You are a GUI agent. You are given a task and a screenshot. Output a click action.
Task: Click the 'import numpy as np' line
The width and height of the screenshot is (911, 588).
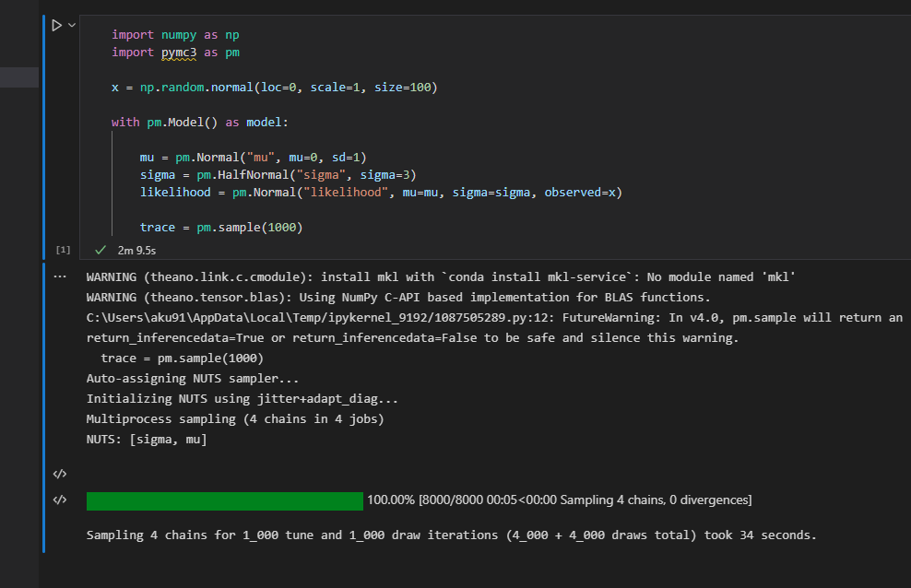(175, 35)
